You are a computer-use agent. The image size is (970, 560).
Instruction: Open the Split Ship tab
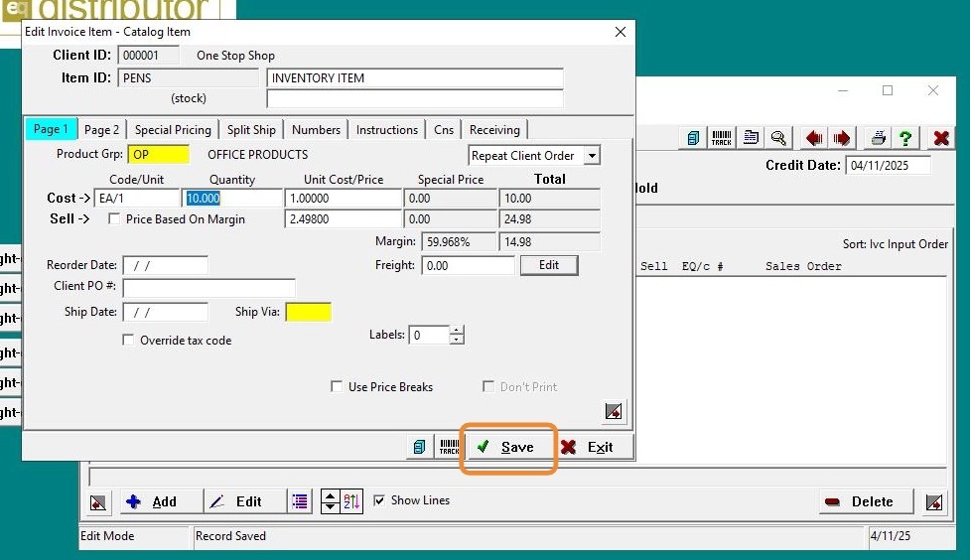click(x=251, y=130)
